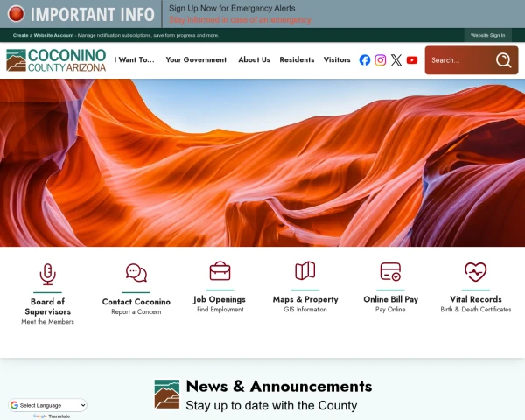Click Create a Website Account link

43,35
